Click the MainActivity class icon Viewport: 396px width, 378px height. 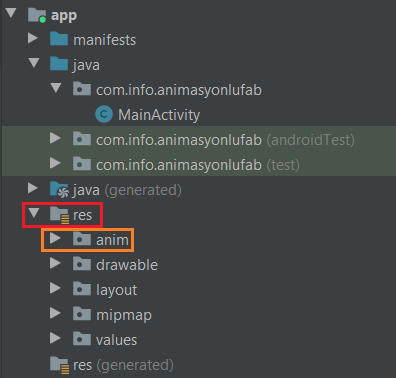[104, 114]
